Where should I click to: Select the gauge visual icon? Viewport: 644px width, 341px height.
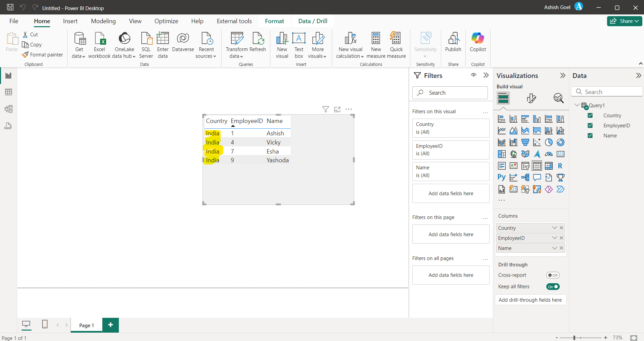pyautogui.click(x=549, y=154)
